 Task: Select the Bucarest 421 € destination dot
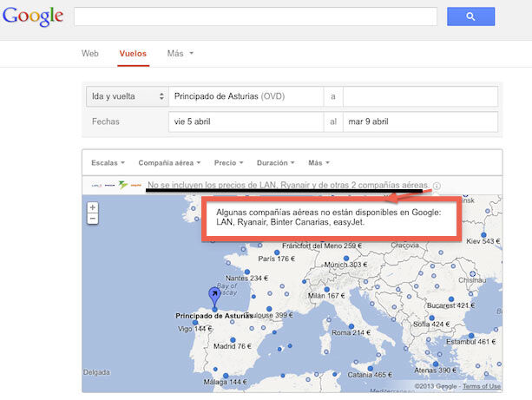[451, 299]
